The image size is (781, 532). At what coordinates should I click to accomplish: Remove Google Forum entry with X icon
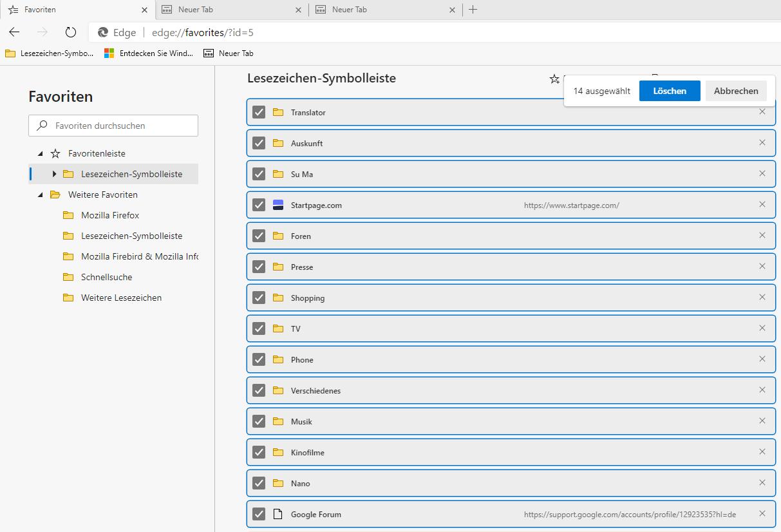(762, 514)
